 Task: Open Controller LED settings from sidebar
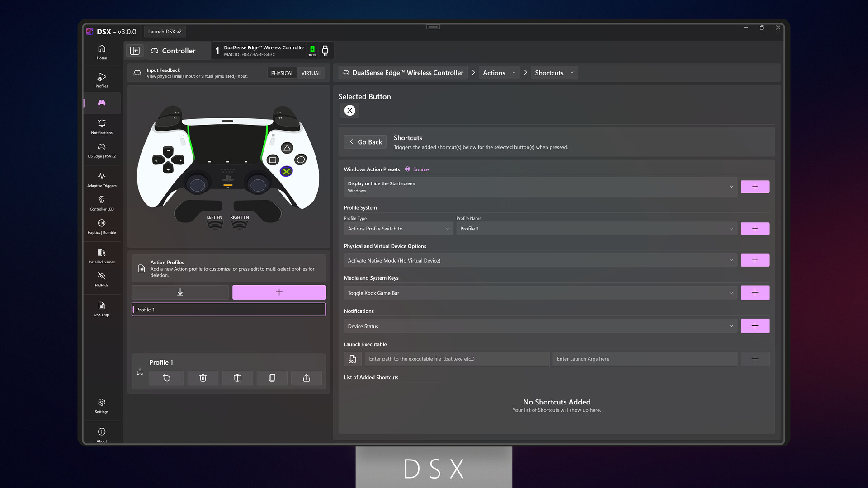click(101, 202)
